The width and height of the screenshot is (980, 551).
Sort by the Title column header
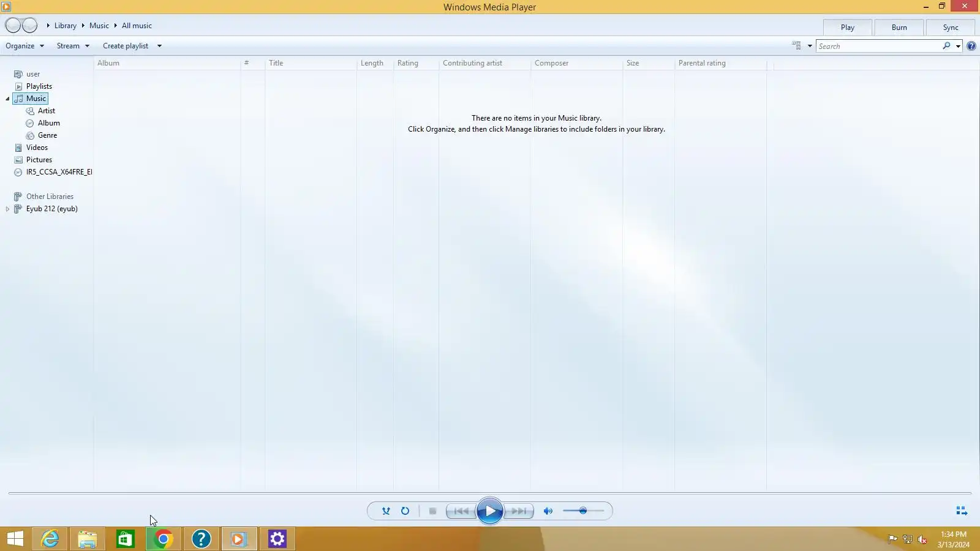tap(311, 63)
